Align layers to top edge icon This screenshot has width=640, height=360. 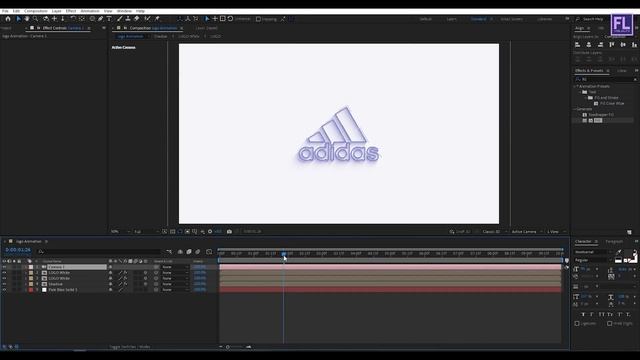pos(611,44)
